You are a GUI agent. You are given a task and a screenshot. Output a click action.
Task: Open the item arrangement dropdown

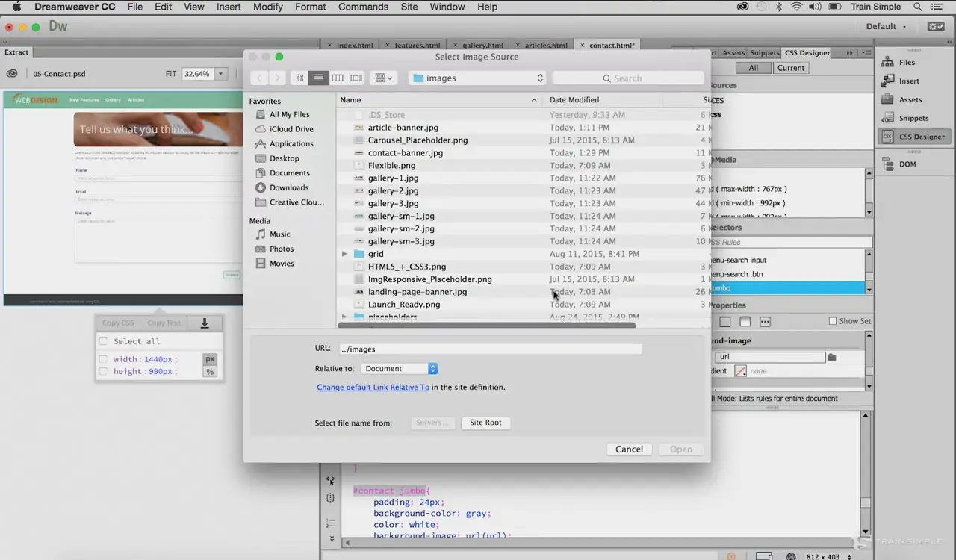[383, 78]
